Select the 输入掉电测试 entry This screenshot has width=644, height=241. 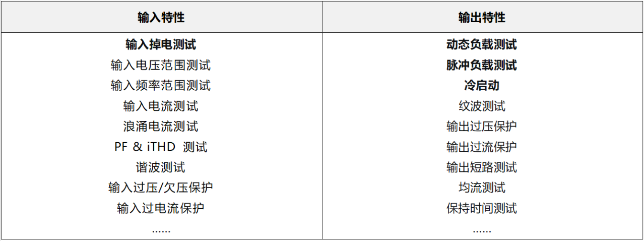pos(161,44)
